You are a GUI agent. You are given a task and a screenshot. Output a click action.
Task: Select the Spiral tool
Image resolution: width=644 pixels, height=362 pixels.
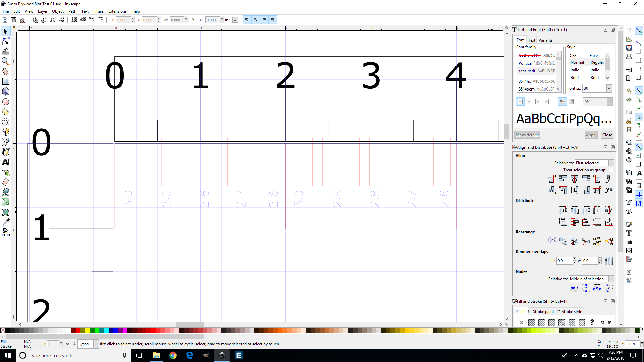point(5,122)
